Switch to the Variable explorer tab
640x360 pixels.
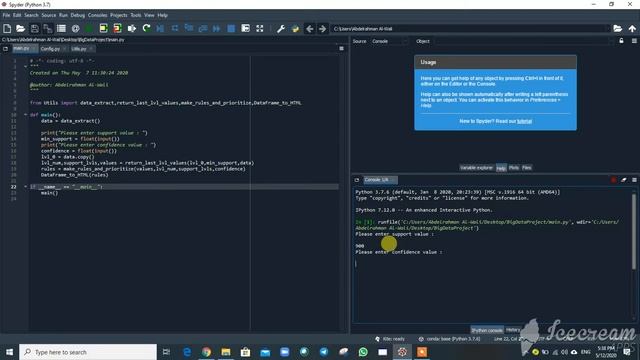pyautogui.click(x=476, y=168)
